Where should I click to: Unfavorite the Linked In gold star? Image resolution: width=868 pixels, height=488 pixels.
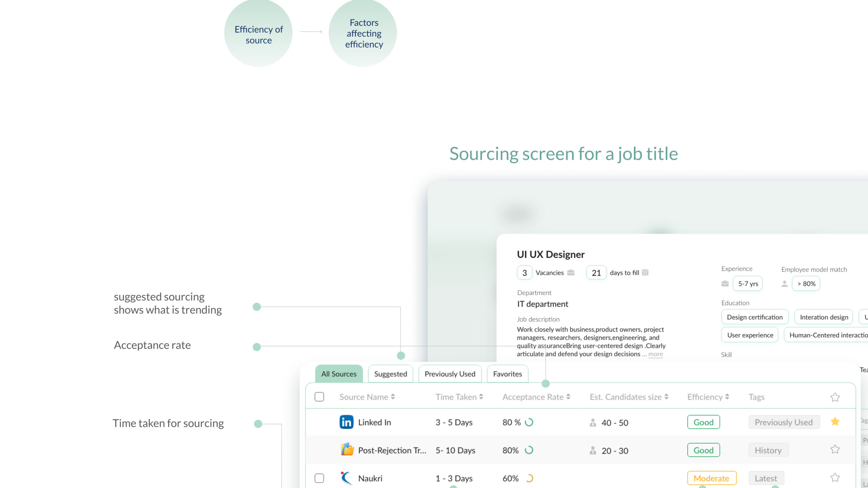(835, 422)
